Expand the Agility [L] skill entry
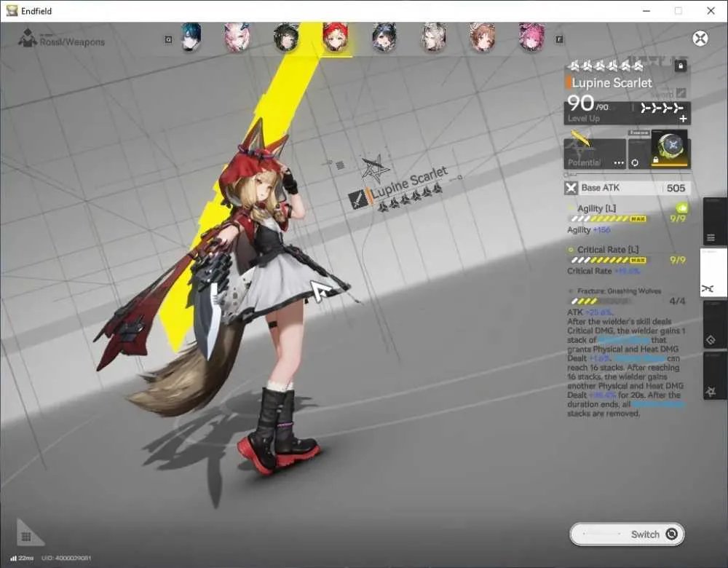This screenshot has height=568, width=728. click(x=596, y=208)
